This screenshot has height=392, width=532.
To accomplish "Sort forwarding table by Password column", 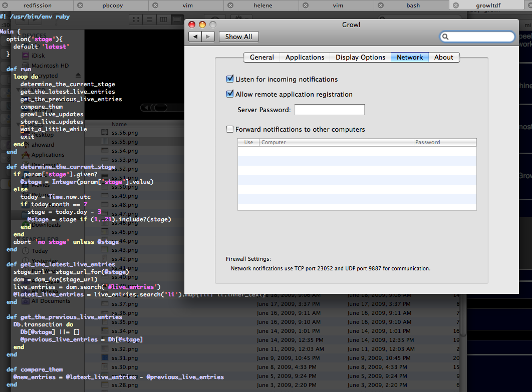I will click(x=445, y=142).
